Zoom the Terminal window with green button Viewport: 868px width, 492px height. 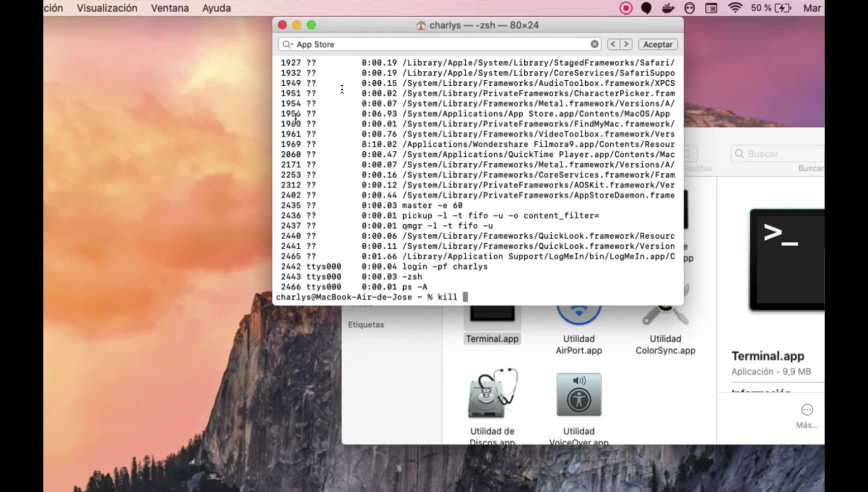click(311, 25)
